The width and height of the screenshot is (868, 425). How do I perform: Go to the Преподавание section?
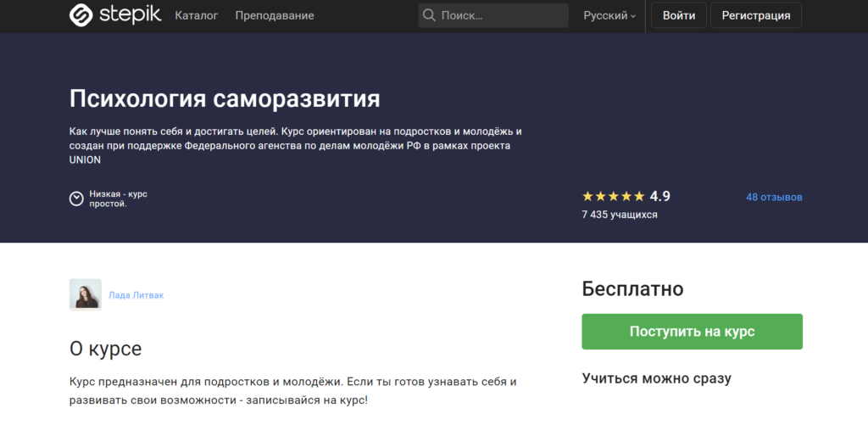click(274, 15)
